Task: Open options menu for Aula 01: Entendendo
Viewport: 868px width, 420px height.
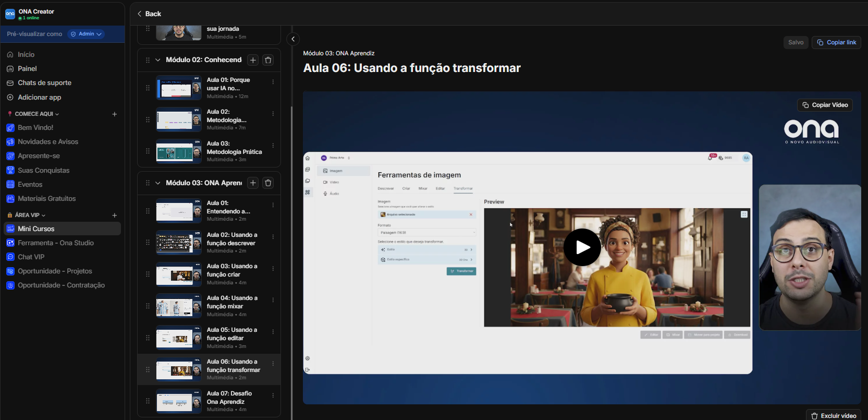Action: (x=273, y=205)
